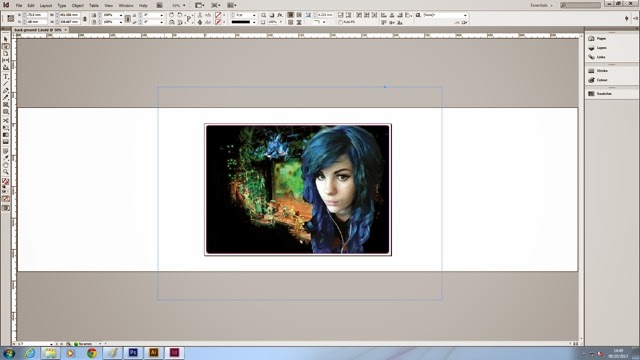Toggle the Apply None colour button in the toolbox
This screenshot has height=360, width=640.
pyautogui.click(x=6, y=199)
